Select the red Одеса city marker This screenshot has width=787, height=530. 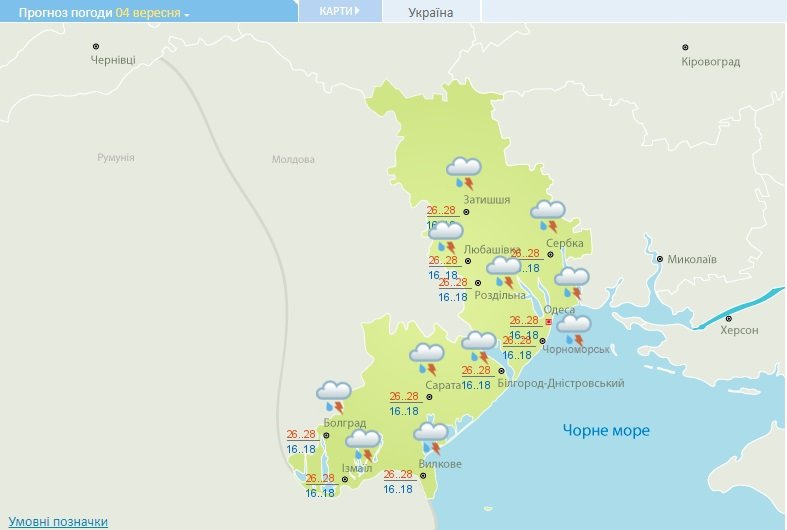point(549,322)
